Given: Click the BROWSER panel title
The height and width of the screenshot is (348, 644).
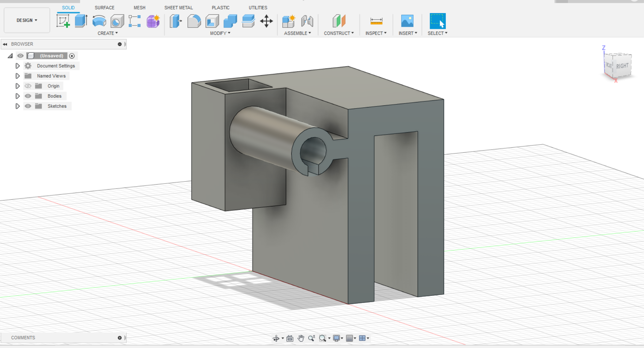Looking at the screenshot, I should coord(22,44).
